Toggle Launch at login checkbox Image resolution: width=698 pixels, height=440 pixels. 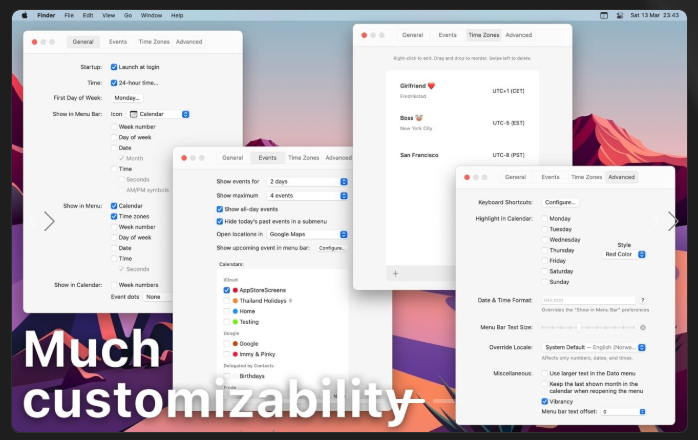click(x=114, y=67)
